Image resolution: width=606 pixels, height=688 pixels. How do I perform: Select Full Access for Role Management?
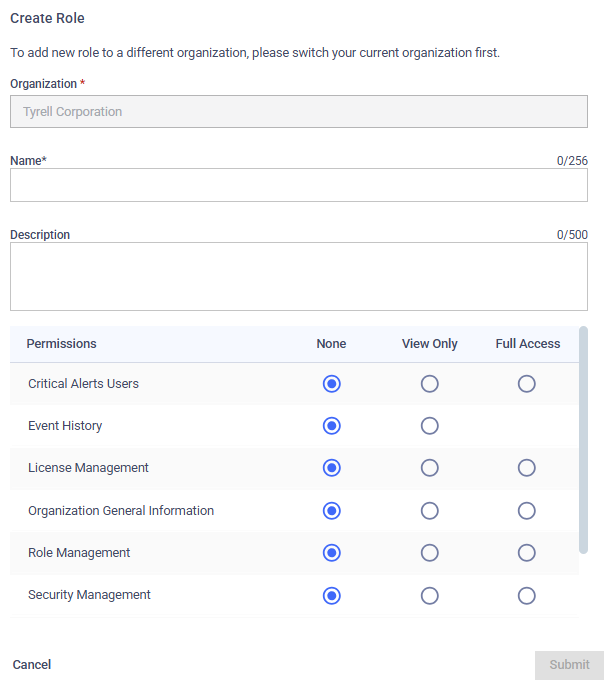526,553
